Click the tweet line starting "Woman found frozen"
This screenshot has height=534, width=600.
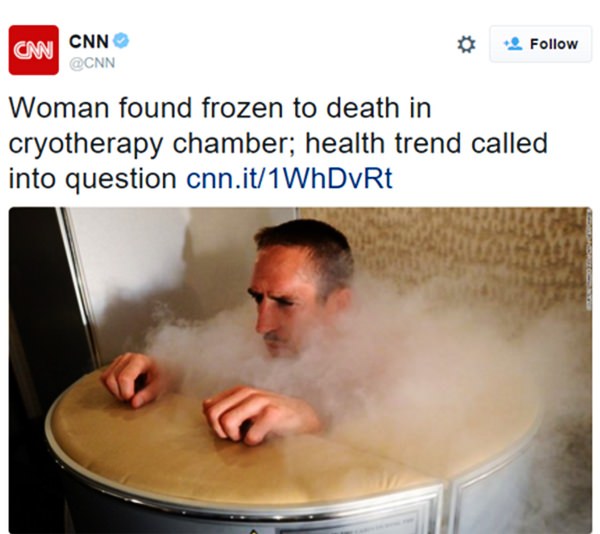point(220,108)
